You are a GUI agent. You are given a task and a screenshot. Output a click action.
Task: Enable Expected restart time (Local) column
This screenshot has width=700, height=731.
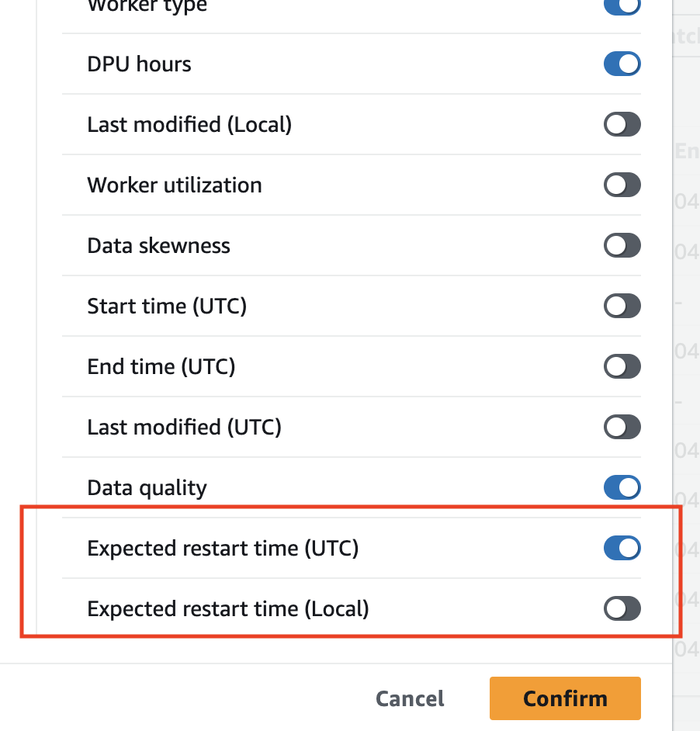tap(622, 608)
